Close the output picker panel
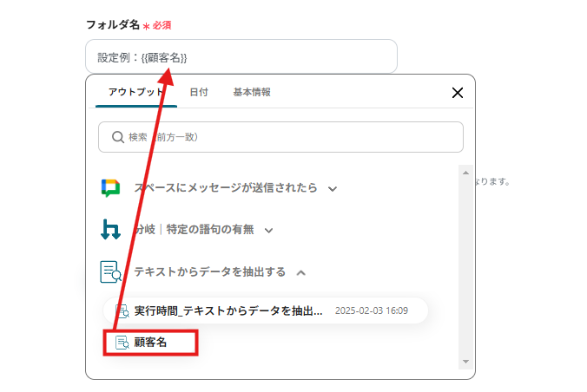This screenshot has height=392, width=587. (x=458, y=93)
